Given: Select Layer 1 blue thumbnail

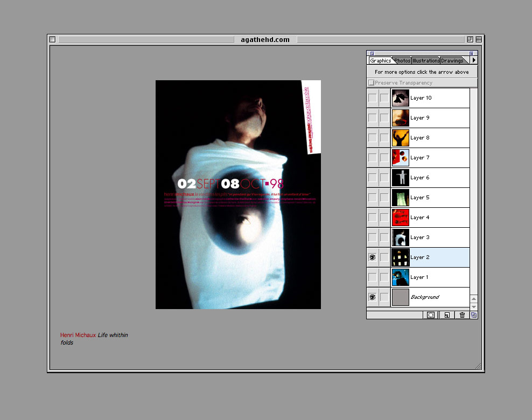Looking at the screenshot, I should coord(401,277).
